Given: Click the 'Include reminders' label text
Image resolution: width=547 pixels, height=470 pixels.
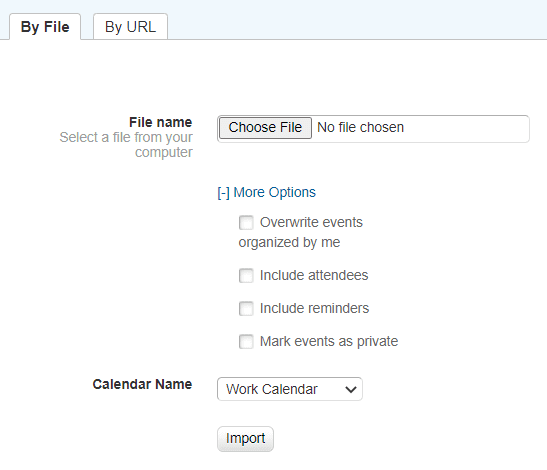Looking at the screenshot, I should pos(314,308).
